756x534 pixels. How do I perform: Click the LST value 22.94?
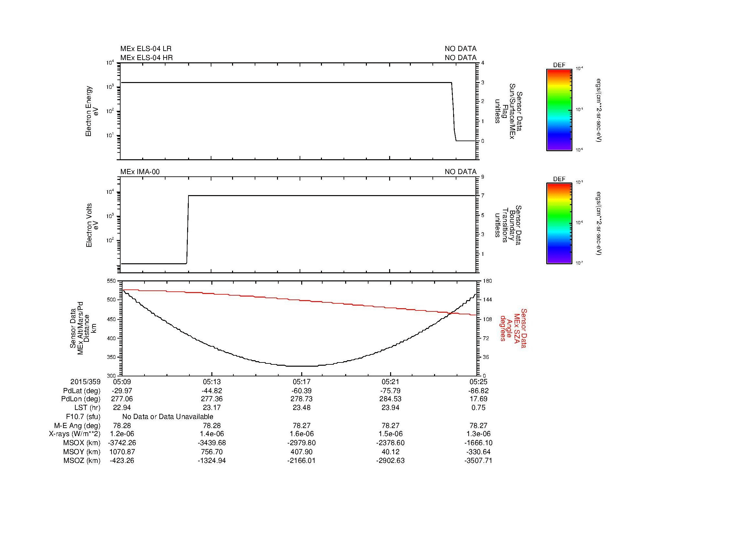click(x=122, y=408)
